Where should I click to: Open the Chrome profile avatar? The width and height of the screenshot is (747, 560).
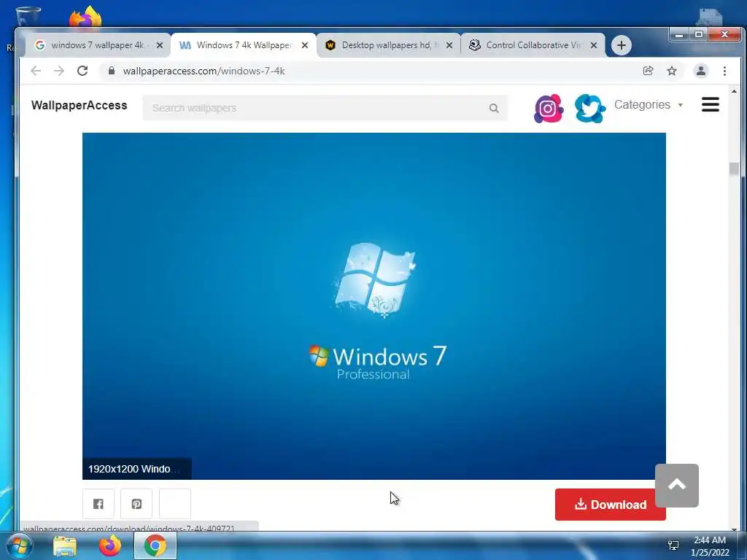pyautogui.click(x=701, y=71)
